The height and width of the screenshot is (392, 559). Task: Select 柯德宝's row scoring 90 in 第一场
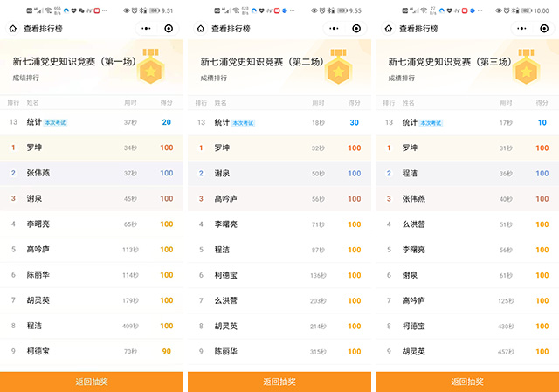pos(92,352)
